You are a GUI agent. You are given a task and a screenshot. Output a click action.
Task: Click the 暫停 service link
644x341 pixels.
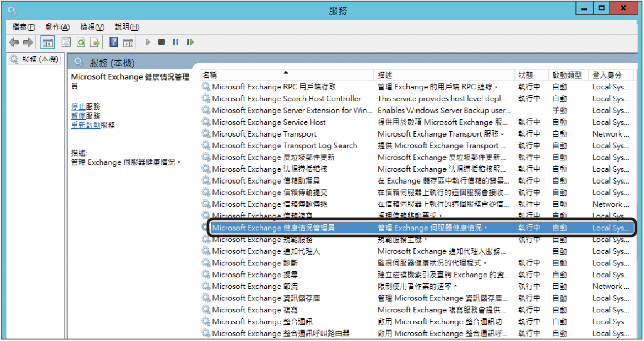(78, 116)
